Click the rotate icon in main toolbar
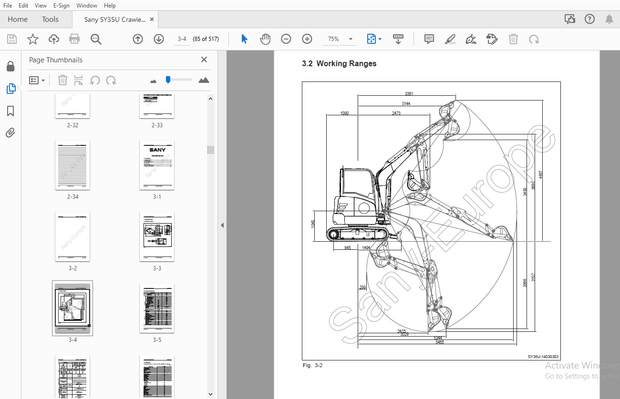This screenshot has width=620, height=399. click(534, 39)
